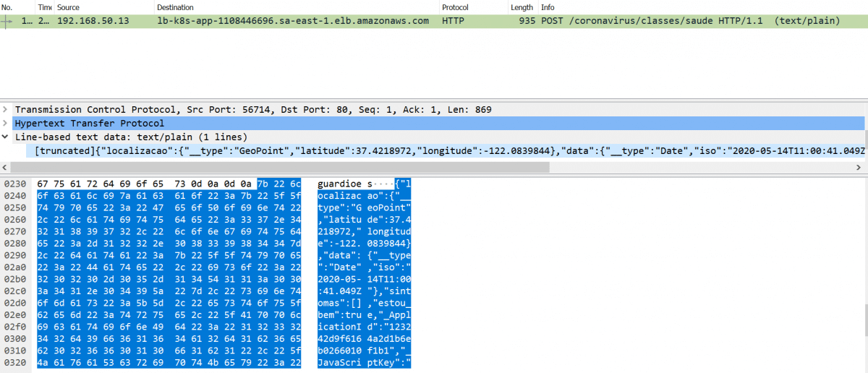Image resolution: width=868 pixels, height=373 pixels.
Task: Collapse the Line-based text data node
Action: [x=6, y=137]
